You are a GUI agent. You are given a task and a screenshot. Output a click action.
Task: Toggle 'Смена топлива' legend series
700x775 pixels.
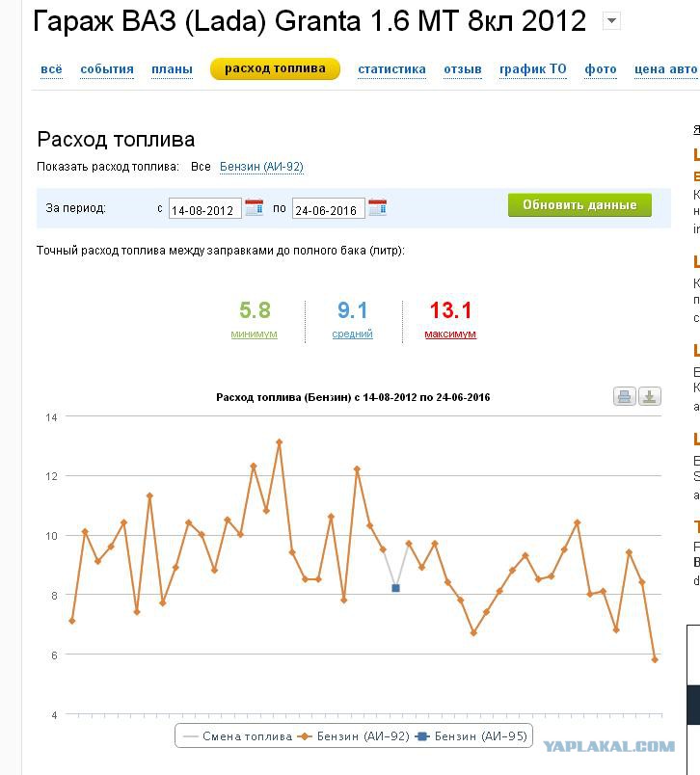(x=237, y=736)
